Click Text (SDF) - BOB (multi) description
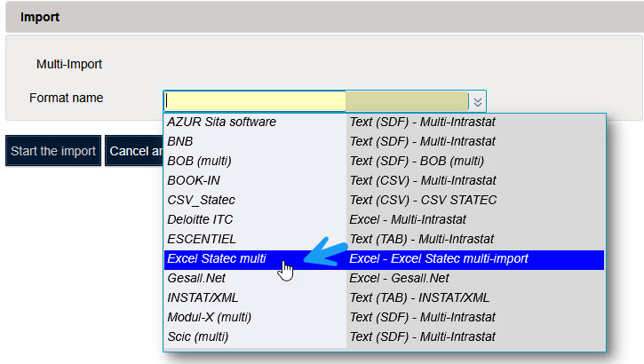 point(417,161)
